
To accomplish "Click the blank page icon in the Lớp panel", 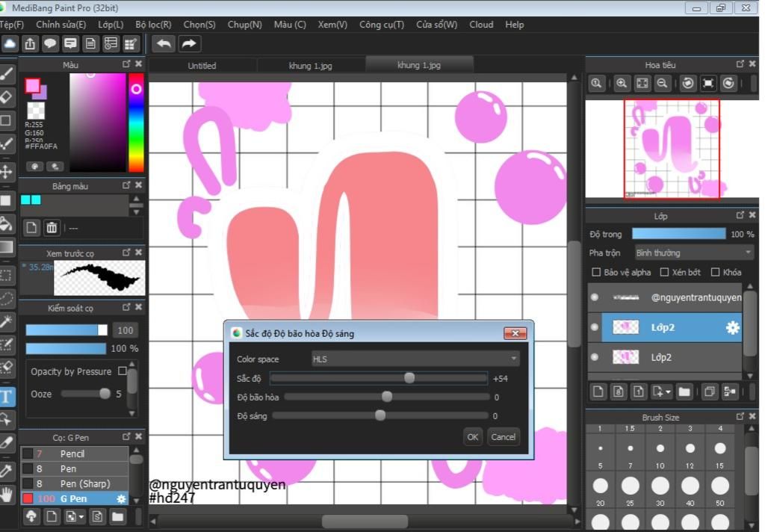I will tap(598, 392).
